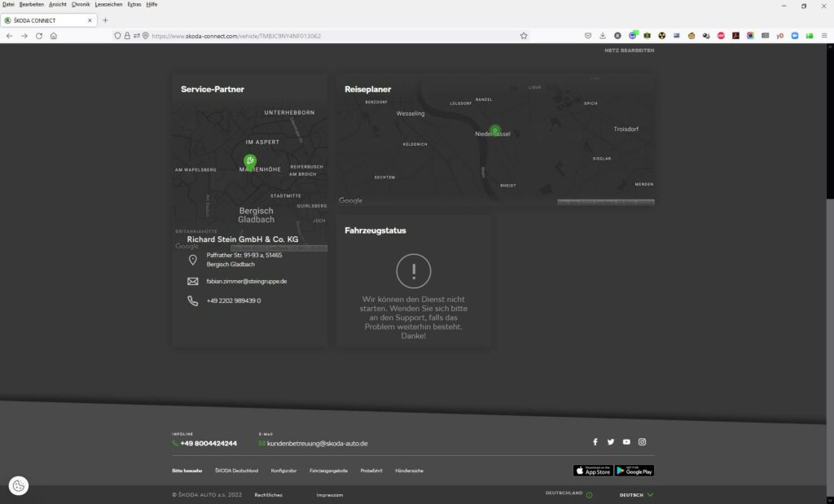Screen dimensions: 834x504
Task: Click the Adblock Plus extension icon
Action: pos(721,36)
